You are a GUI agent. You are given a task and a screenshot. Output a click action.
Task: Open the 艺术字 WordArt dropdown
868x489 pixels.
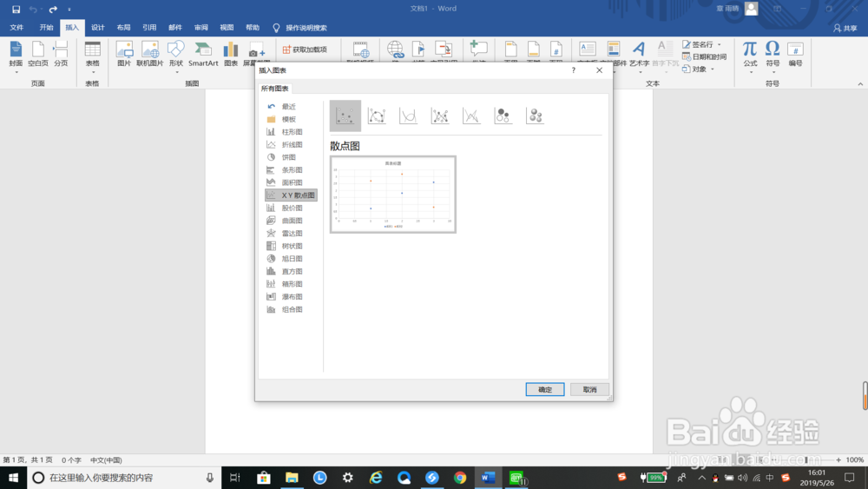(639, 57)
